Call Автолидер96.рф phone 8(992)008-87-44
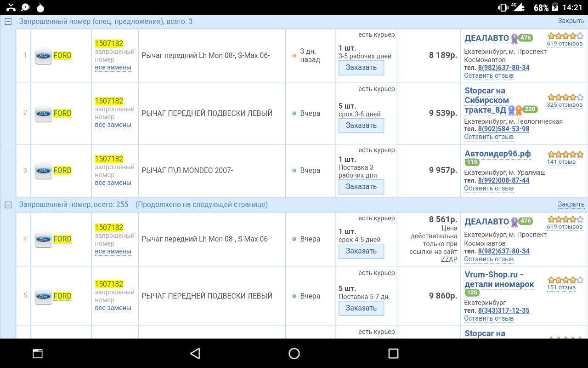This screenshot has width=588, height=368. (503, 180)
